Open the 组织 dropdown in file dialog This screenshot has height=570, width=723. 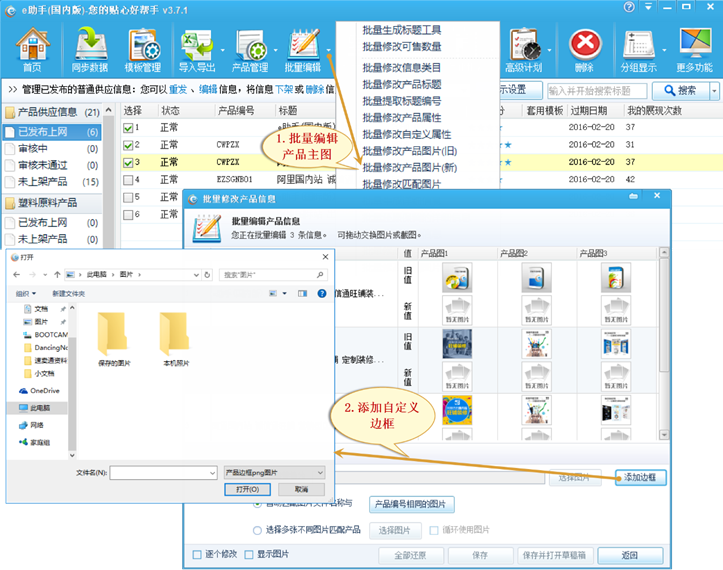(26, 293)
